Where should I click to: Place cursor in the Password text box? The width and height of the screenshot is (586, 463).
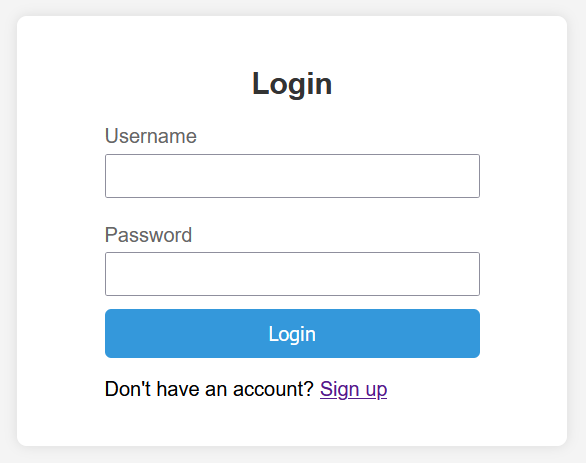click(x=292, y=274)
